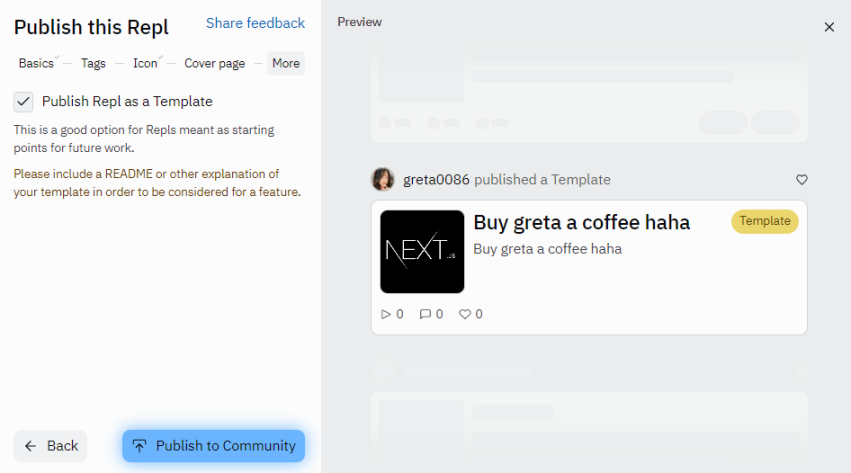Screen dimensions: 851x473
Task: Click the comment bubble icon on card
Action: tap(425, 314)
